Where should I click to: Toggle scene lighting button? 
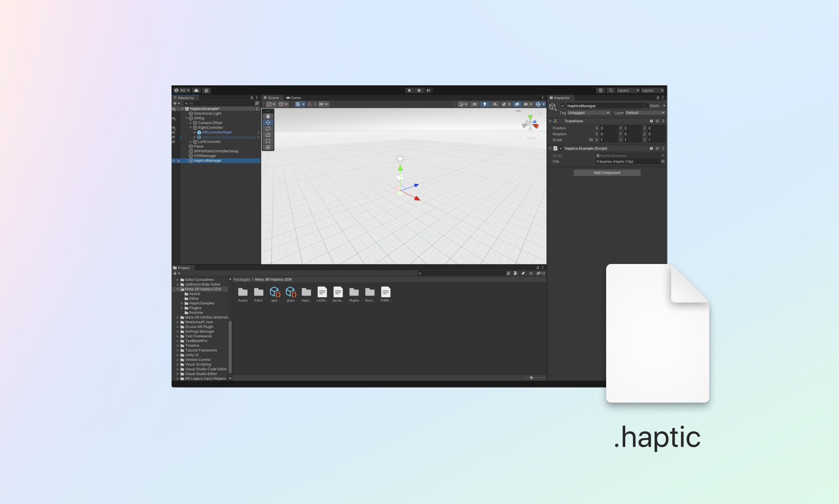(x=484, y=104)
